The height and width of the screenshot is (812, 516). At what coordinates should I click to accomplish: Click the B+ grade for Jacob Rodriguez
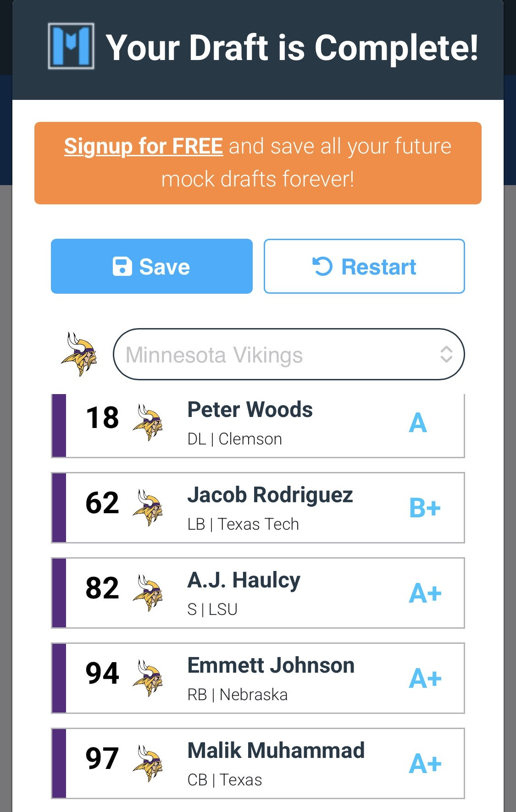click(425, 508)
